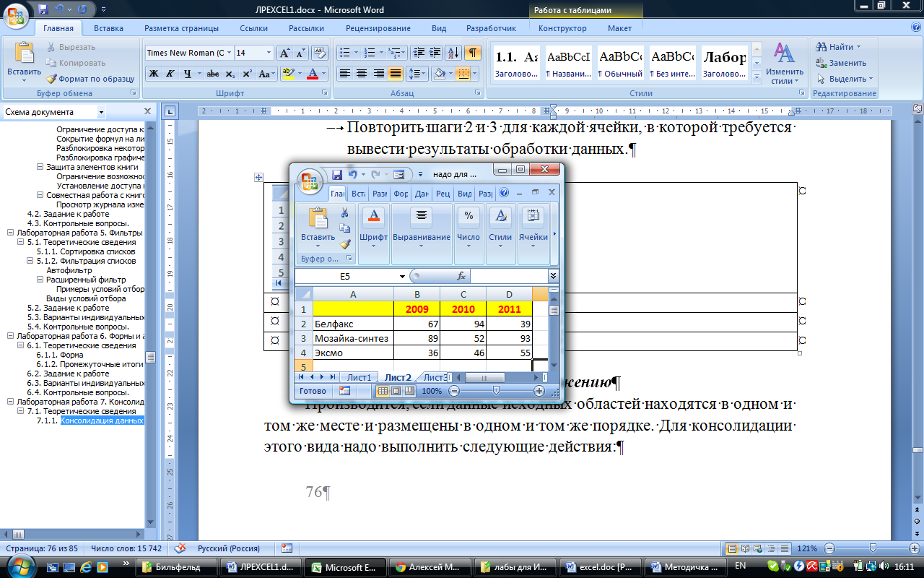The height and width of the screenshot is (578, 924).
Task: Align paragraph text left
Action: (x=344, y=74)
